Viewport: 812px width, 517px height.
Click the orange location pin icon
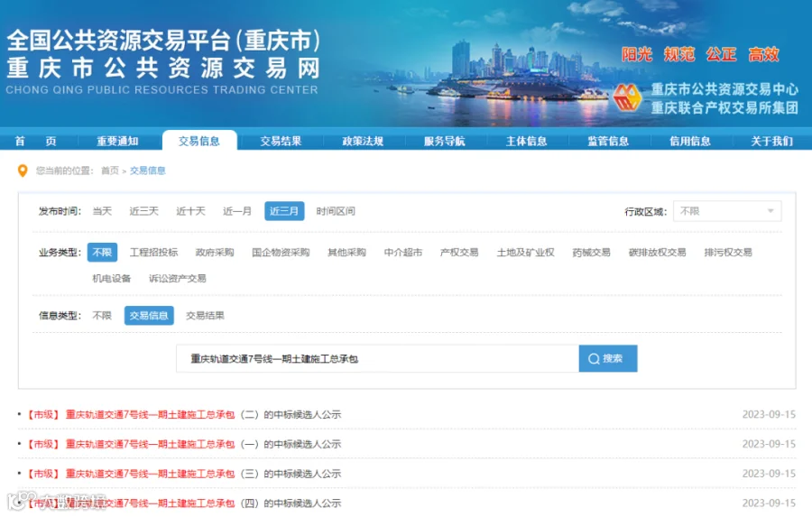[23, 171]
